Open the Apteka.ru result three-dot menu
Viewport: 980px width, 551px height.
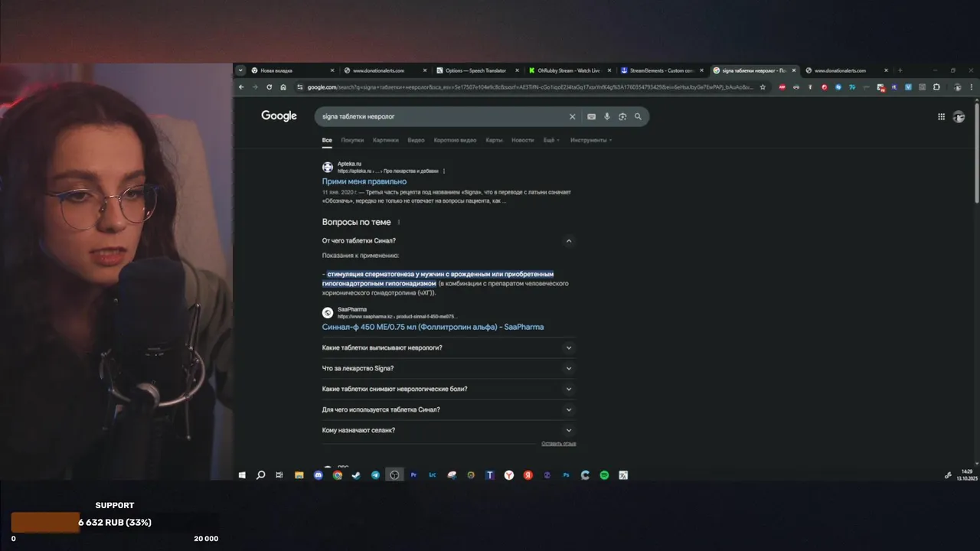444,171
